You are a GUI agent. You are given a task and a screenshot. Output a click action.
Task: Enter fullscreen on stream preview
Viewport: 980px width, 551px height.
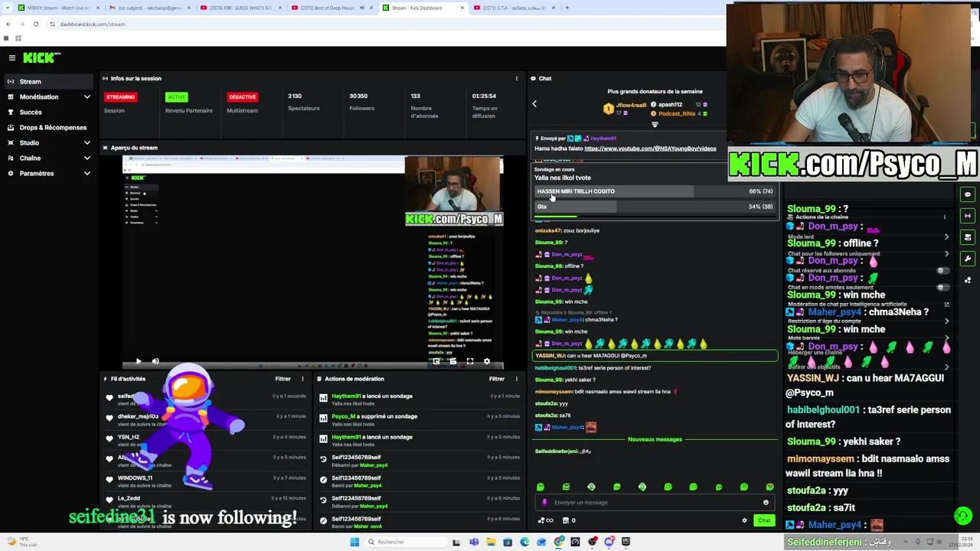pos(470,361)
